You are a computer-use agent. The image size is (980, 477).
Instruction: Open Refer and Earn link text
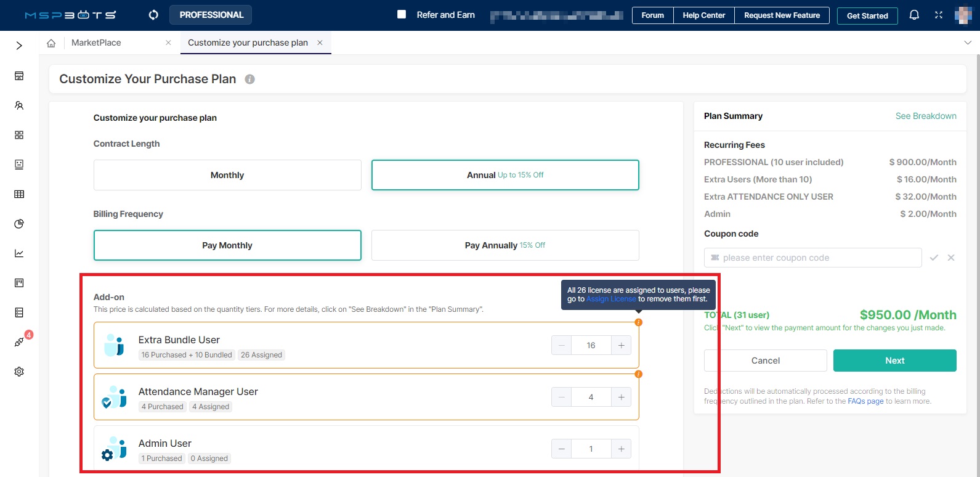(x=445, y=15)
